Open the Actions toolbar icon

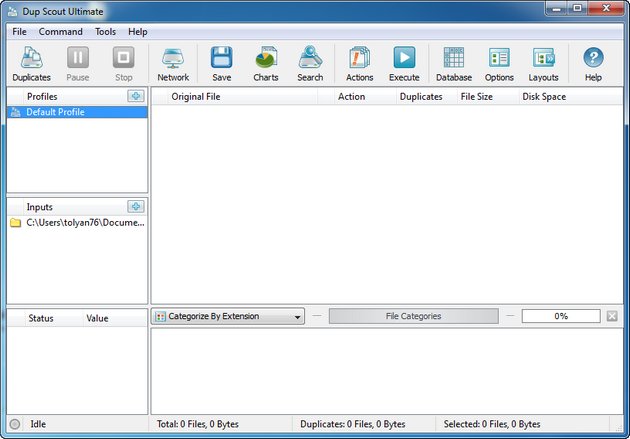point(359,63)
